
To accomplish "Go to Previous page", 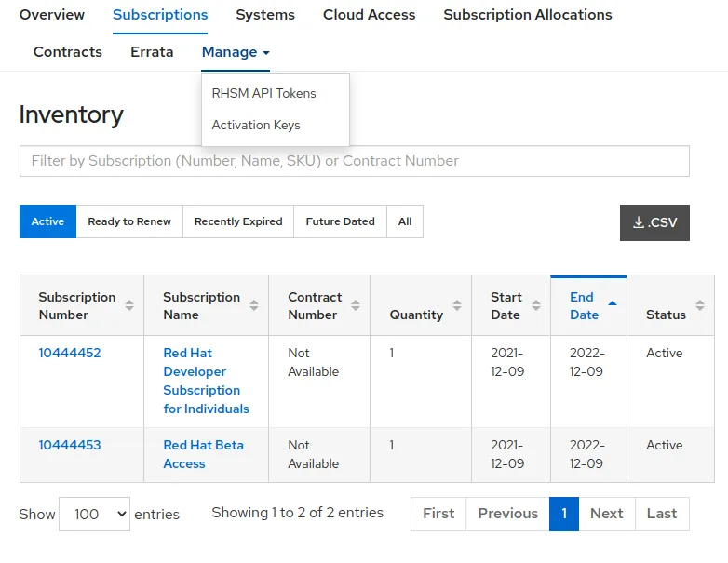I will click(x=508, y=514).
